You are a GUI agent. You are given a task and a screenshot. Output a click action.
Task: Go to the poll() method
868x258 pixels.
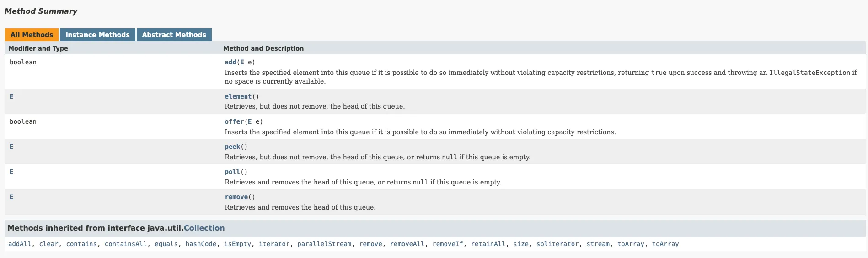point(232,172)
